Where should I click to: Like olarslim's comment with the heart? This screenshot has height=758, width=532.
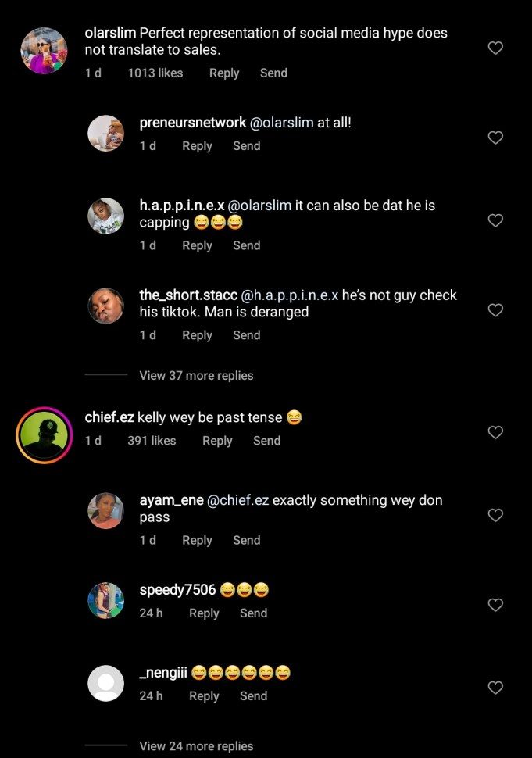(495, 48)
